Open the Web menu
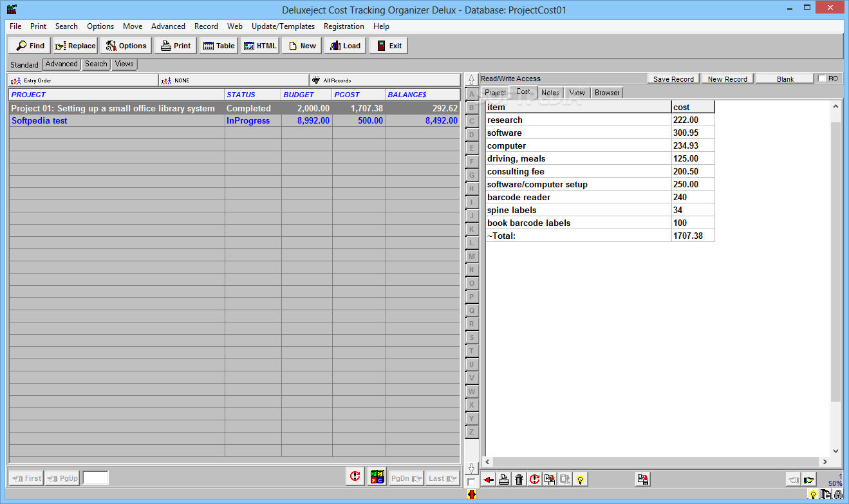This screenshot has width=849, height=504. click(x=235, y=26)
